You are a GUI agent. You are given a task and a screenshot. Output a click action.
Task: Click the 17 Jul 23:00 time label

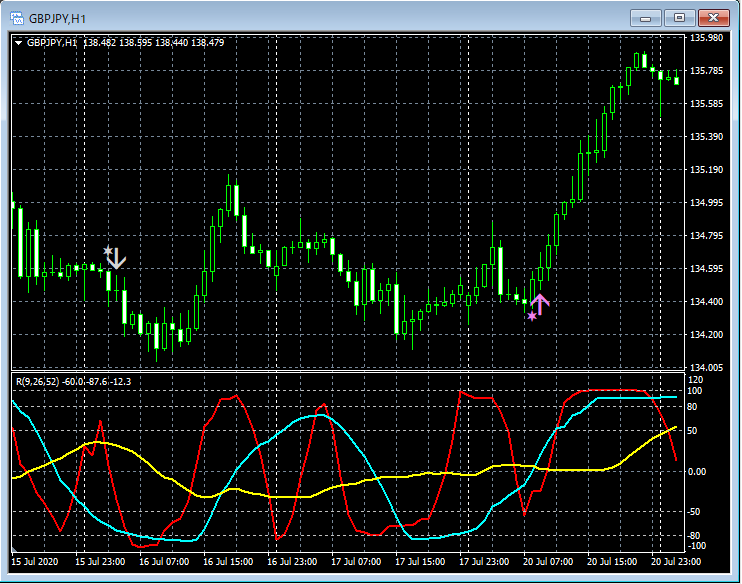pos(484,562)
